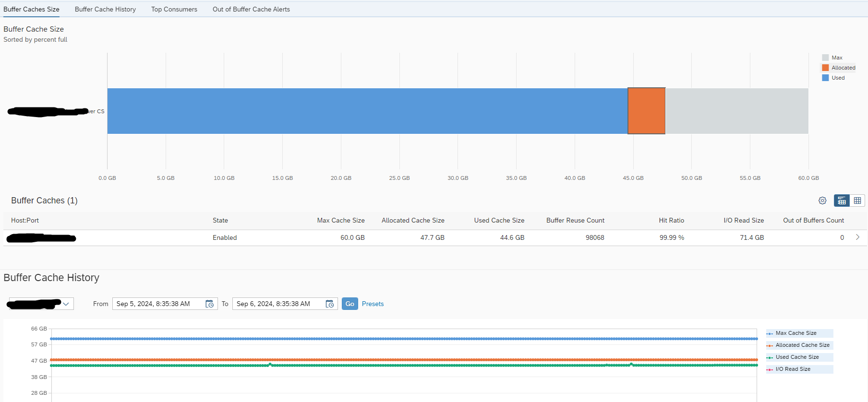Sort by Host:Port column header
Image resolution: width=868 pixels, height=402 pixels.
[x=25, y=220]
